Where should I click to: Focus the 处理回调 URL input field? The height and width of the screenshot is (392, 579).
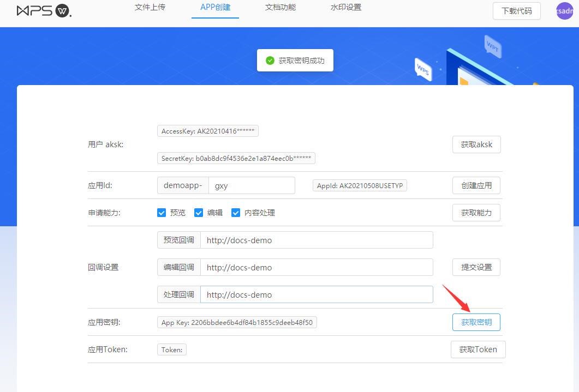pyautogui.click(x=317, y=294)
